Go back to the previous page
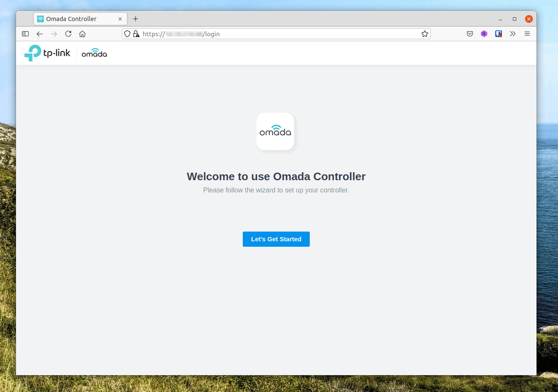The height and width of the screenshot is (392, 558). (40, 34)
